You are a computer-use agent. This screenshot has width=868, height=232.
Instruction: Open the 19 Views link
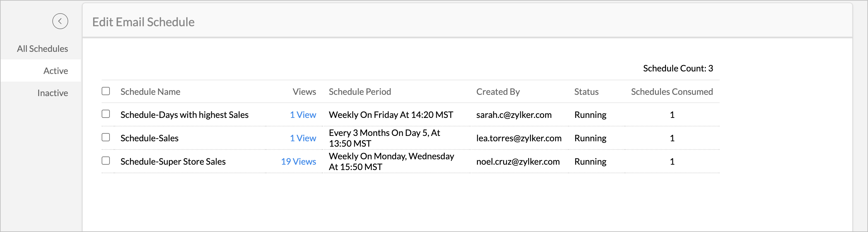coord(298,162)
